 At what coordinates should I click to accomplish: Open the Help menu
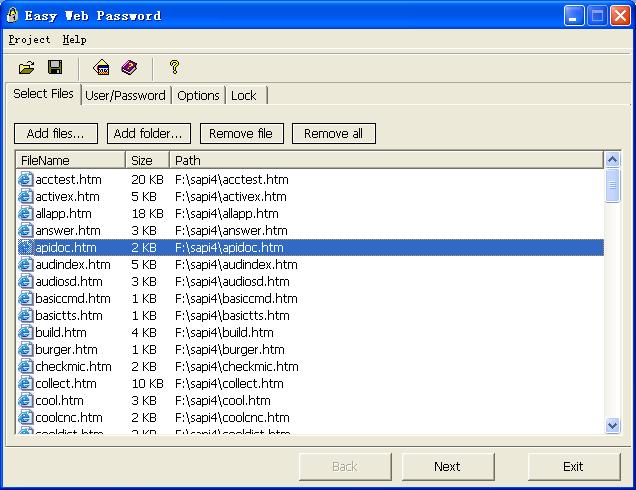tap(75, 39)
